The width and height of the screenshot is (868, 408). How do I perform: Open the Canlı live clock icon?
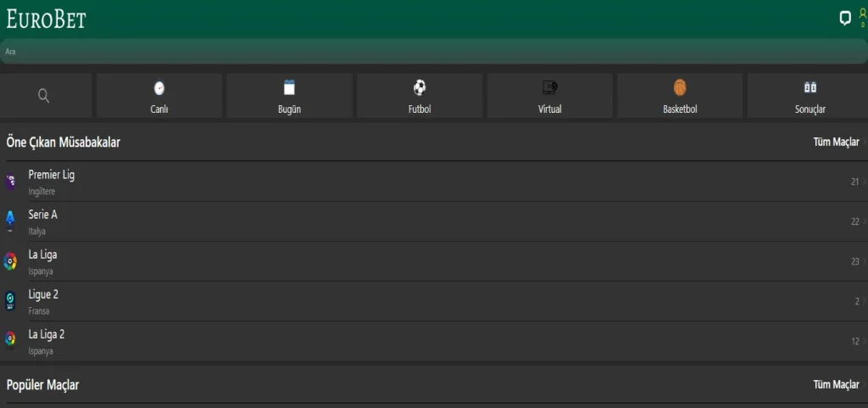(x=159, y=87)
